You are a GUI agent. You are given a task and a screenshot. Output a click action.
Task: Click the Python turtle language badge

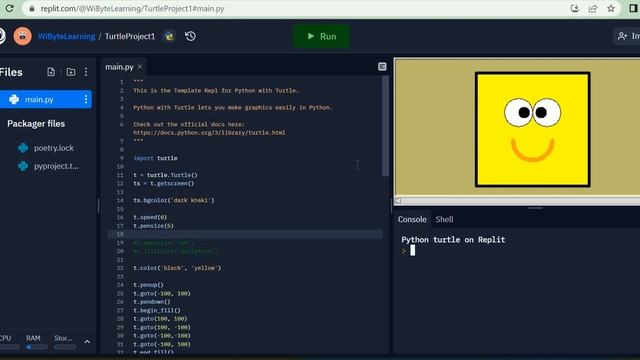click(169, 36)
